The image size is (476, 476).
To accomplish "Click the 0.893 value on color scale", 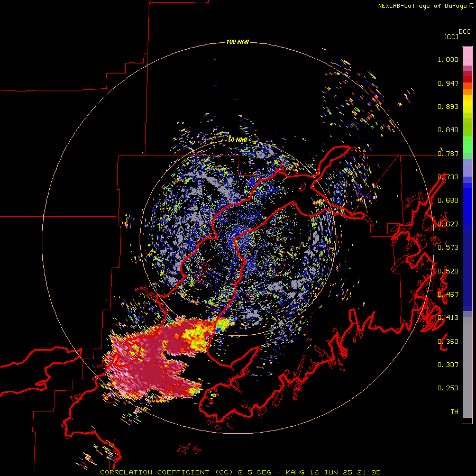I will point(448,106).
